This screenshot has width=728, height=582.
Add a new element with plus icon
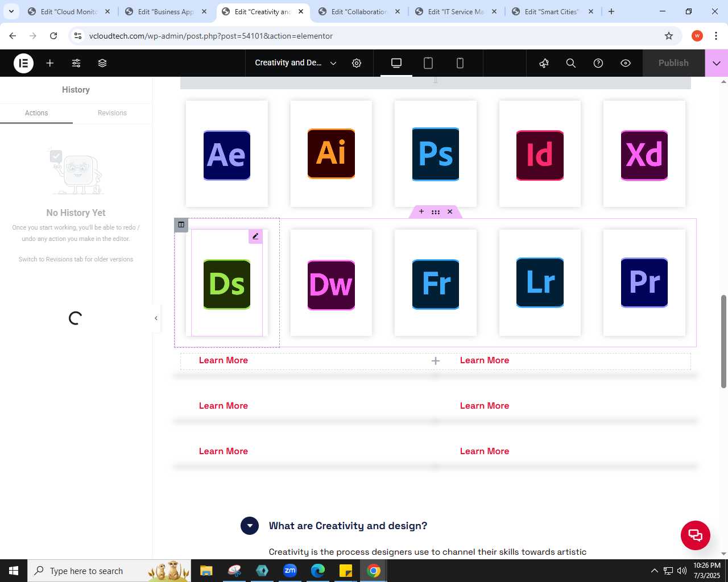[50, 63]
